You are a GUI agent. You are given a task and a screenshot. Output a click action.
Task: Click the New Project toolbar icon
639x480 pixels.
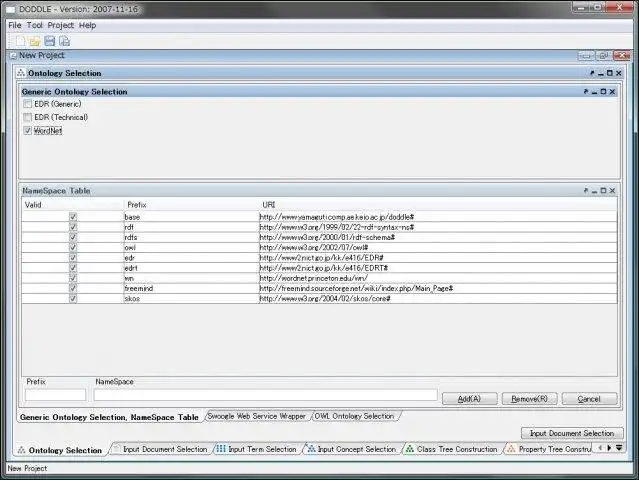(20, 41)
